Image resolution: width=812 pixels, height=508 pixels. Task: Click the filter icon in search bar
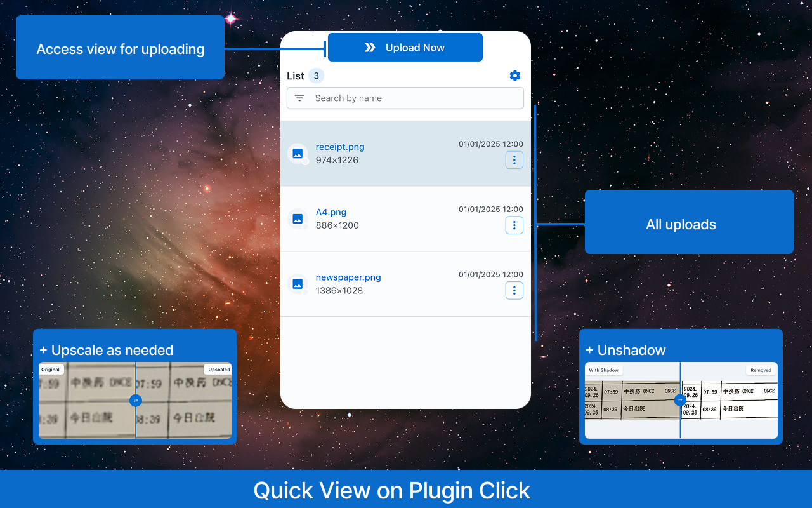tap(299, 98)
